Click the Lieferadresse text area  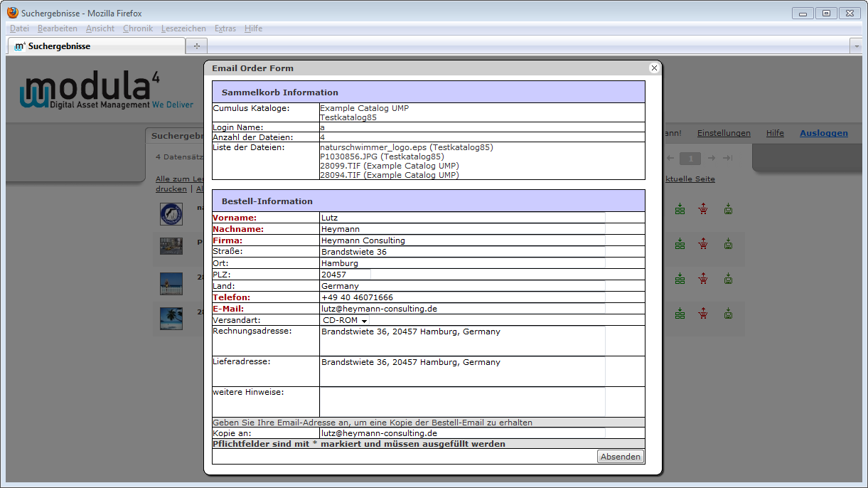(462, 371)
